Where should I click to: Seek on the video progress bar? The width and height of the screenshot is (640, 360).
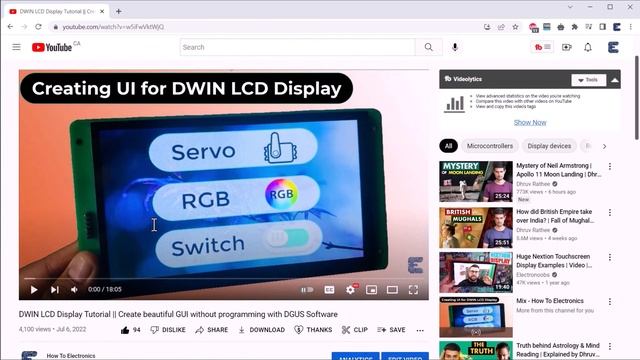point(224,279)
